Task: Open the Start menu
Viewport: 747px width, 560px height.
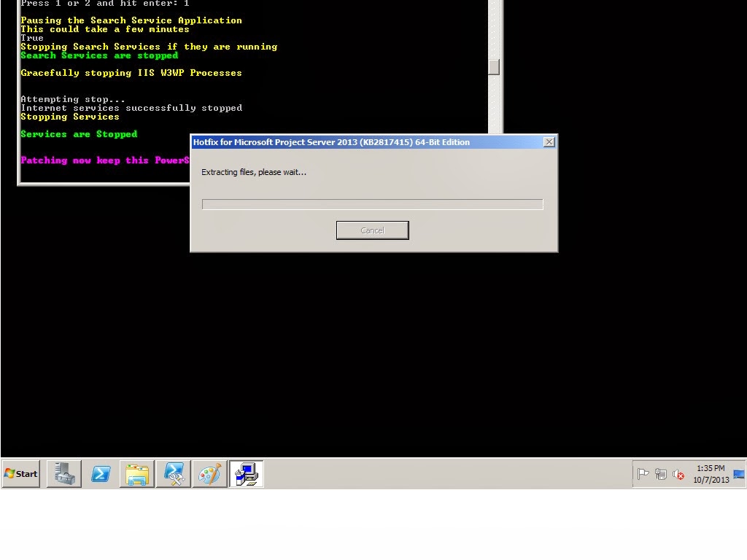Action: click(21, 474)
